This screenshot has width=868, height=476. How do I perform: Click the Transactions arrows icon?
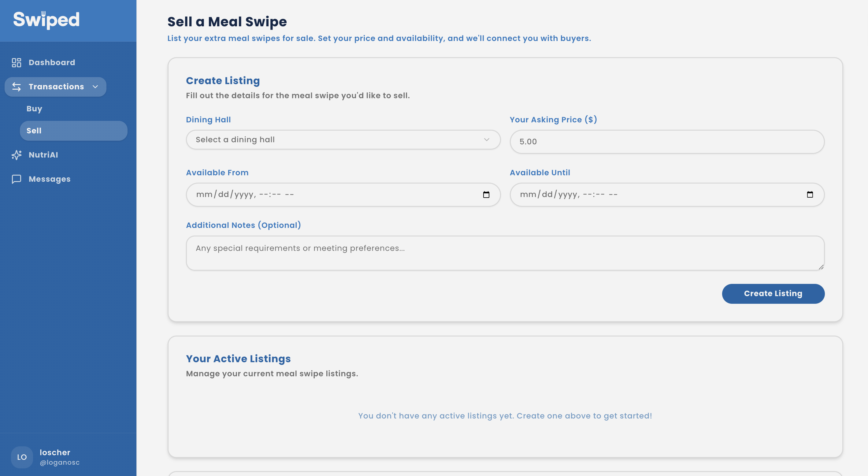coord(17,87)
